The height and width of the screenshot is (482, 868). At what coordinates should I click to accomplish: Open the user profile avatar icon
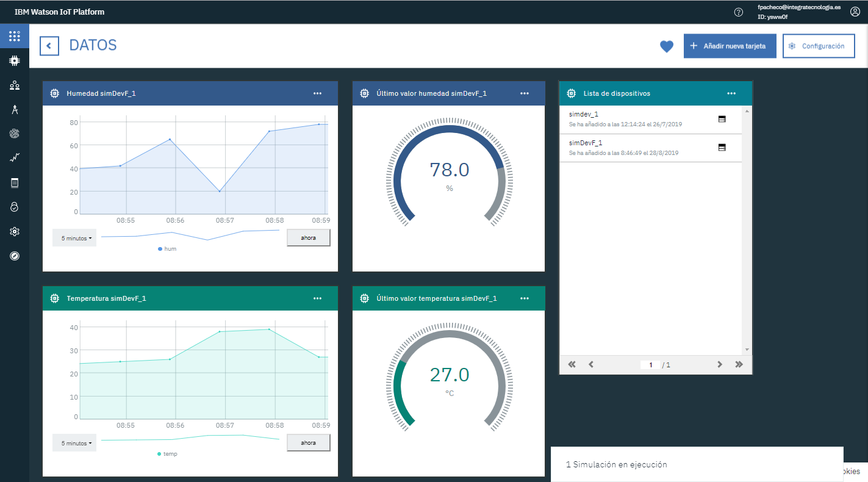pos(855,12)
